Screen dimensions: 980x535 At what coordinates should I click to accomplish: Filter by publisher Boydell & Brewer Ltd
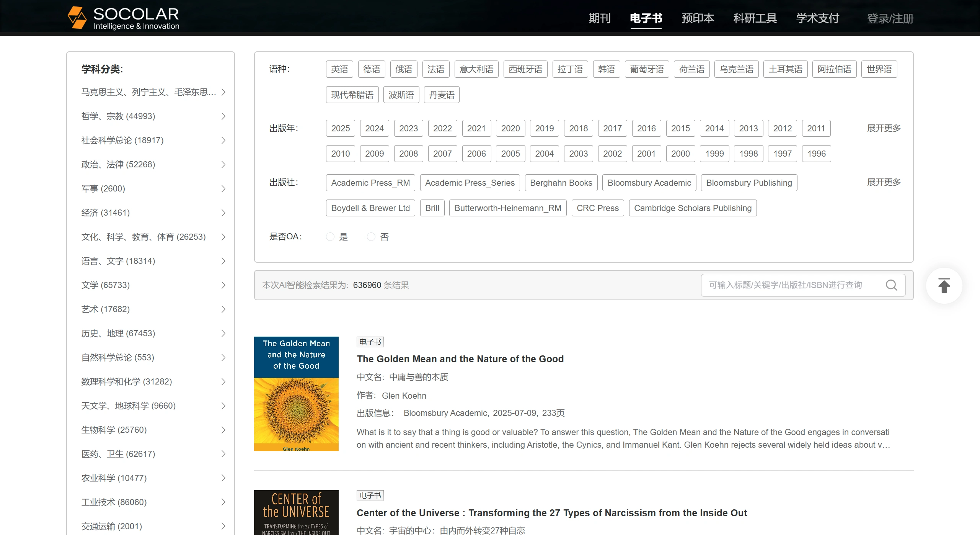[x=370, y=208]
